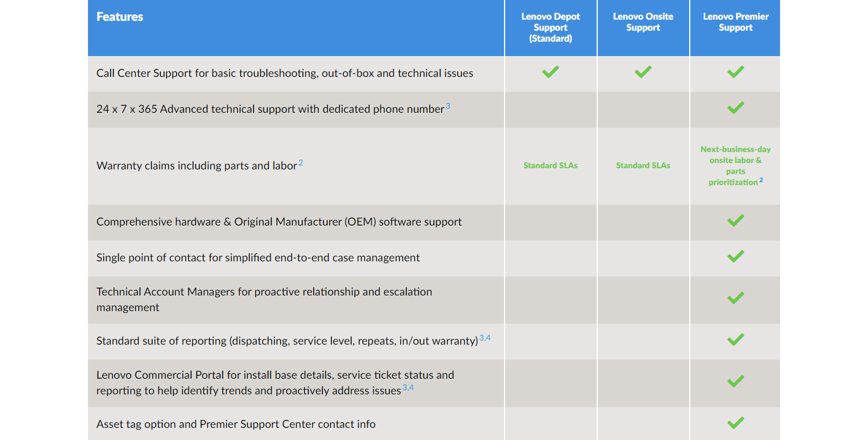Open footnote 3 after dedicated phone number
This screenshot has width=868, height=440.
[448, 106]
